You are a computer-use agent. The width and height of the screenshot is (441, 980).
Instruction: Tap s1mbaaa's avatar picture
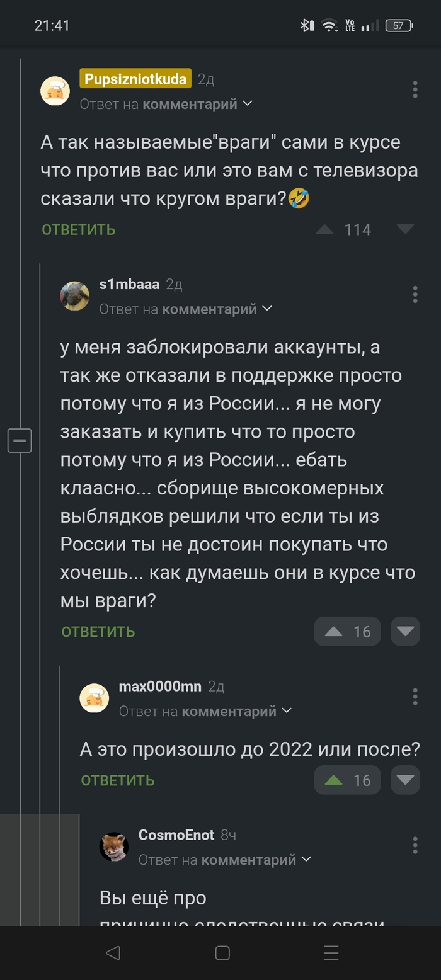tap(74, 296)
